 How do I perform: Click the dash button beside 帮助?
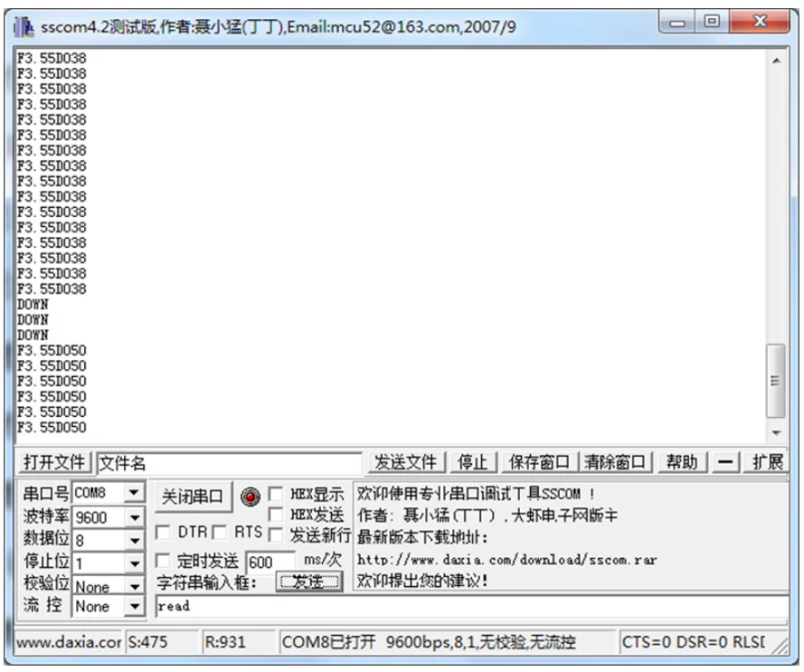coord(725,462)
